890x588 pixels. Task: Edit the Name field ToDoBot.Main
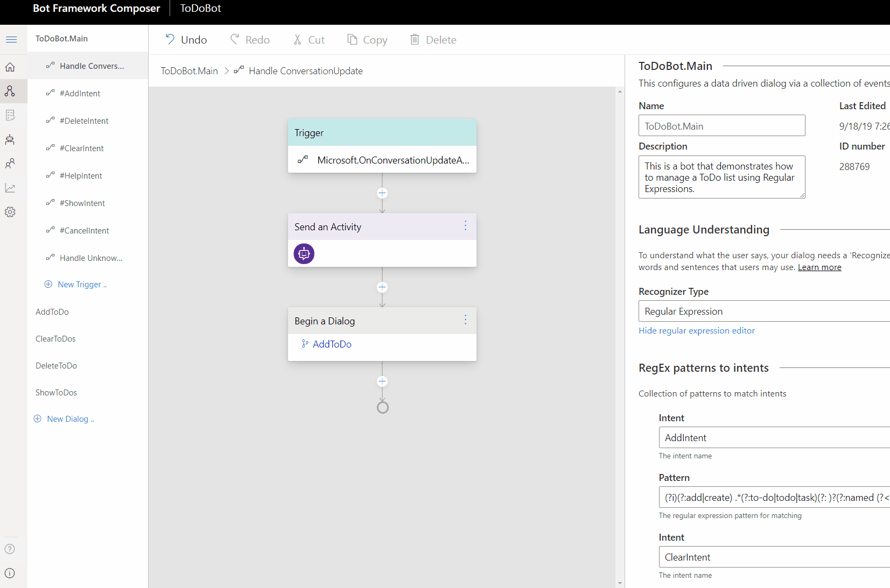pos(721,125)
